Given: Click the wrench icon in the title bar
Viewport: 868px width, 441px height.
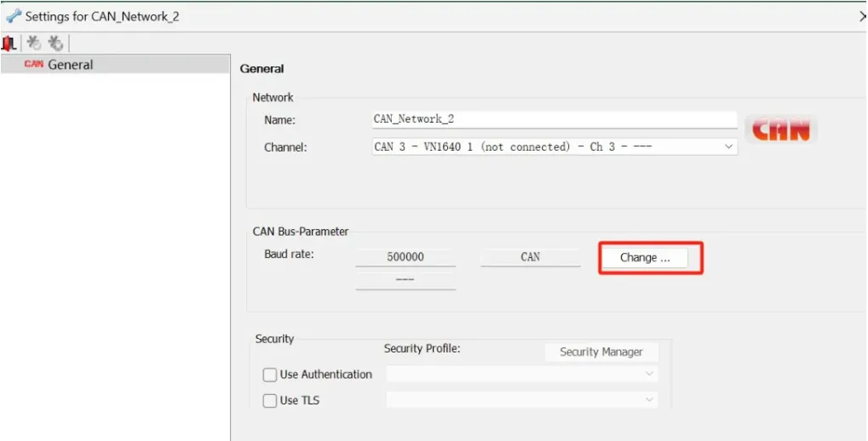Looking at the screenshot, I should (x=13, y=16).
